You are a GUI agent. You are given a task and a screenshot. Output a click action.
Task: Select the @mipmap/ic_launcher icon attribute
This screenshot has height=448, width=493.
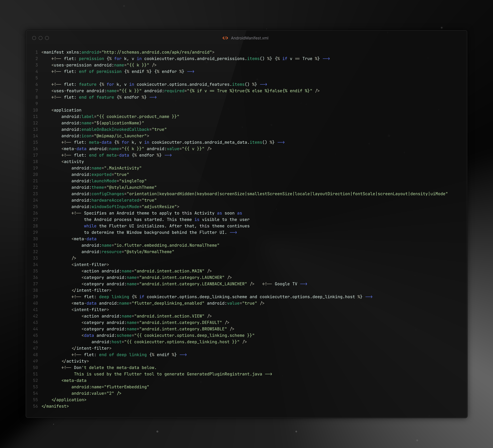122,136
